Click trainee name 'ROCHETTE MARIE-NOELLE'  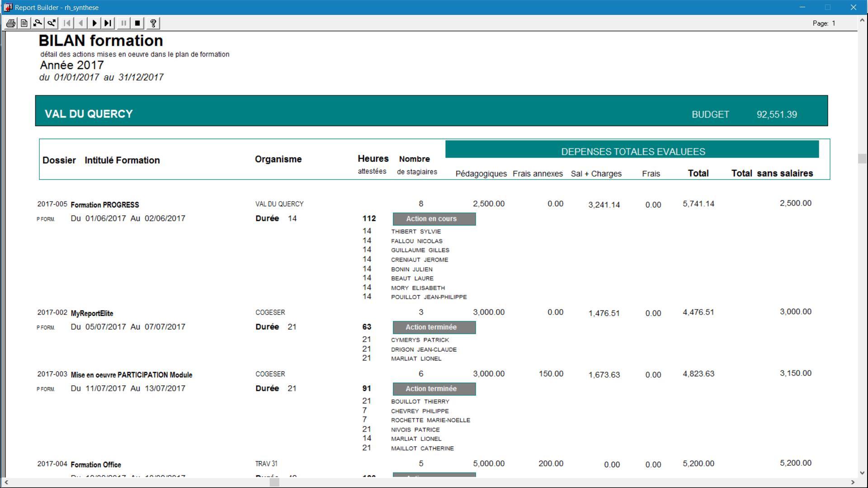(430, 420)
